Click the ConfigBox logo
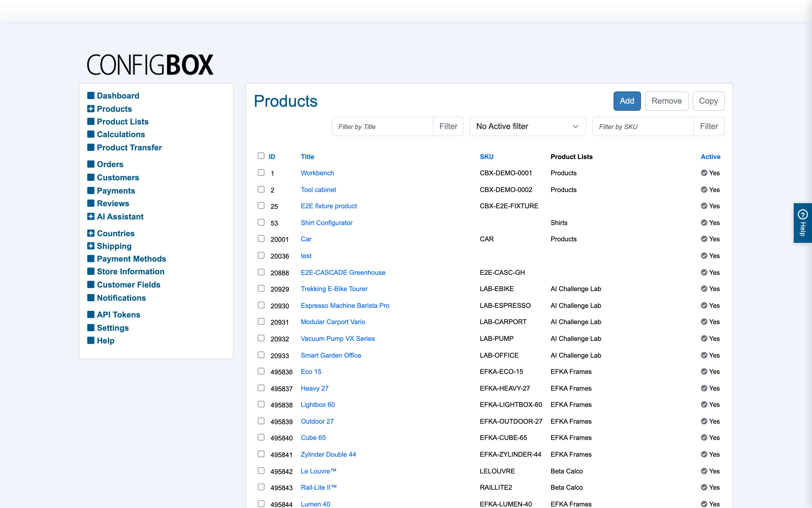The width and height of the screenshot is (812, 508). click(x=150, y=65)
